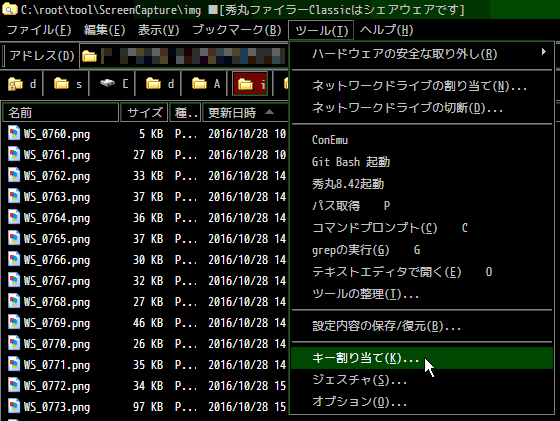Select file WS_0761.png

tap(57, 155)
